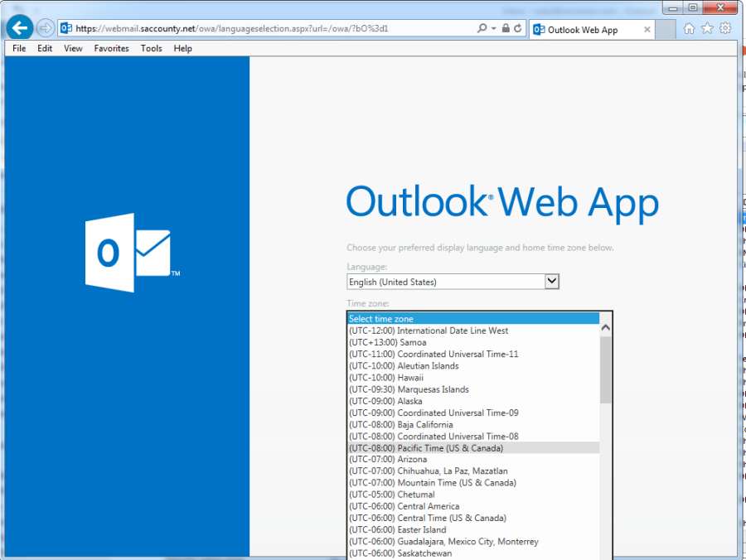Viewport: 746px width, 560px height.
Task: Click English (United States) language combo box
Action: 453,282
